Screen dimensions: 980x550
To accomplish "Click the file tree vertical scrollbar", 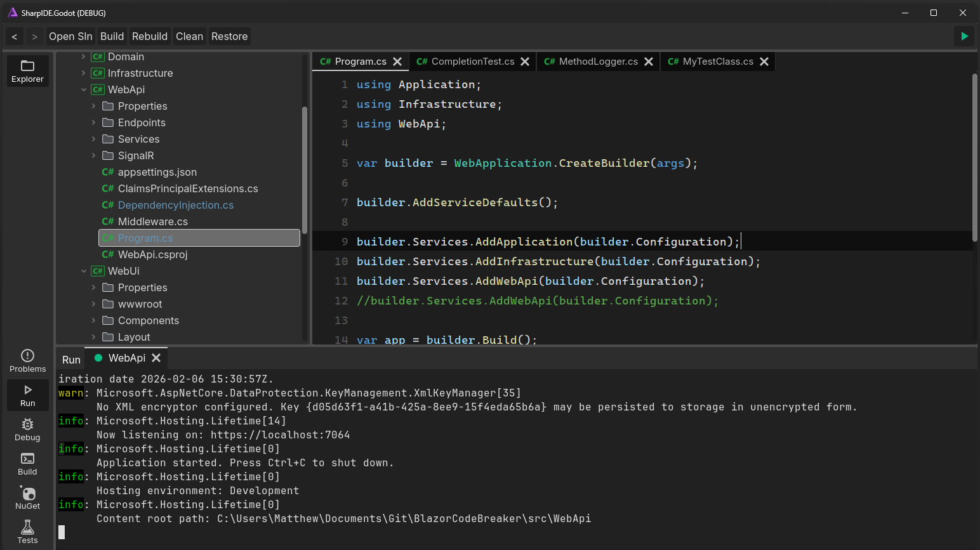I will coord(305,169).
